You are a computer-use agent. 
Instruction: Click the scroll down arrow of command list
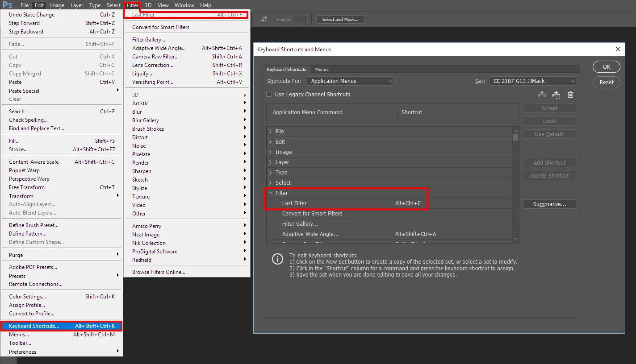(x=515, y=239)
